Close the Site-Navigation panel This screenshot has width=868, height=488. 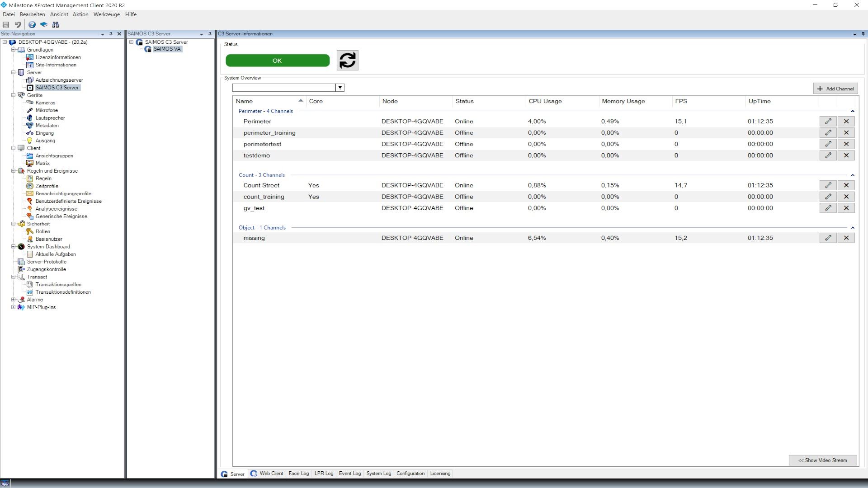point(119,34)
